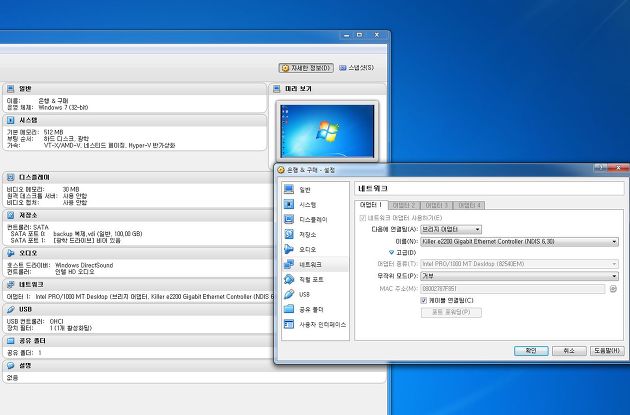Screen dimensions: 630x415
Task: Open 무작위 모드 dropdown (거부)
Action: coord(519,276)
